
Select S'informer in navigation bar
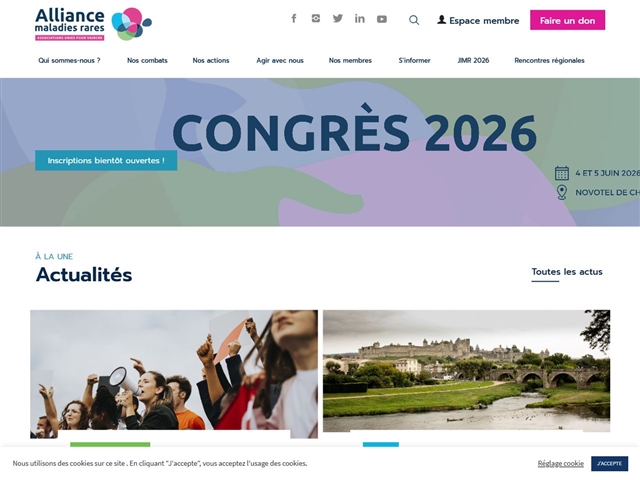tap(414, 60)
